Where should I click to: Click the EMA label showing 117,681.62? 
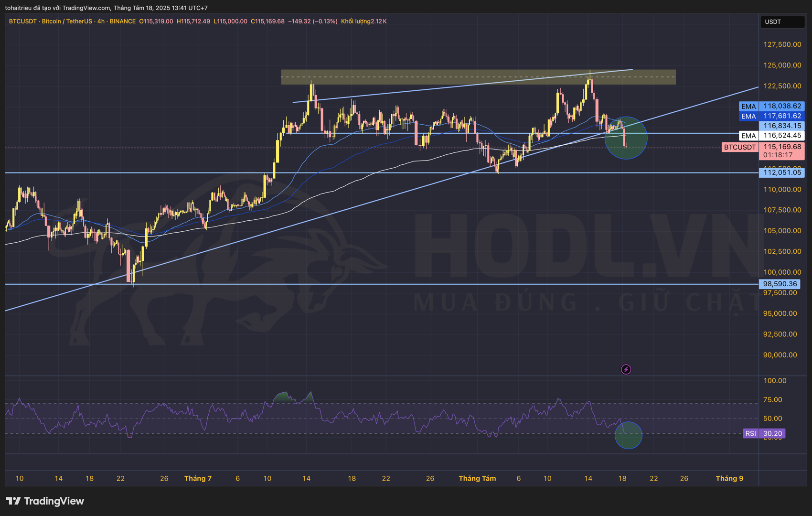tap(771, 116)
